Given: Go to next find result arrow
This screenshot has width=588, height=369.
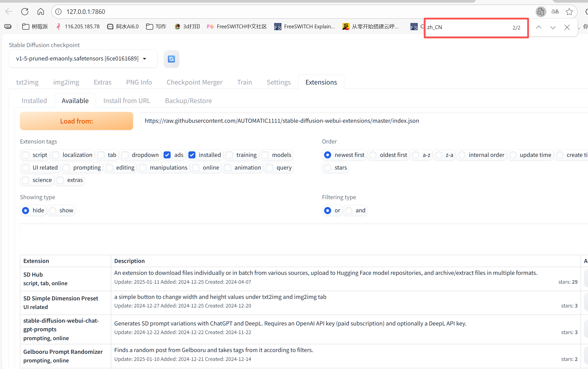Looking at the screenshot, I should point(553,27).
